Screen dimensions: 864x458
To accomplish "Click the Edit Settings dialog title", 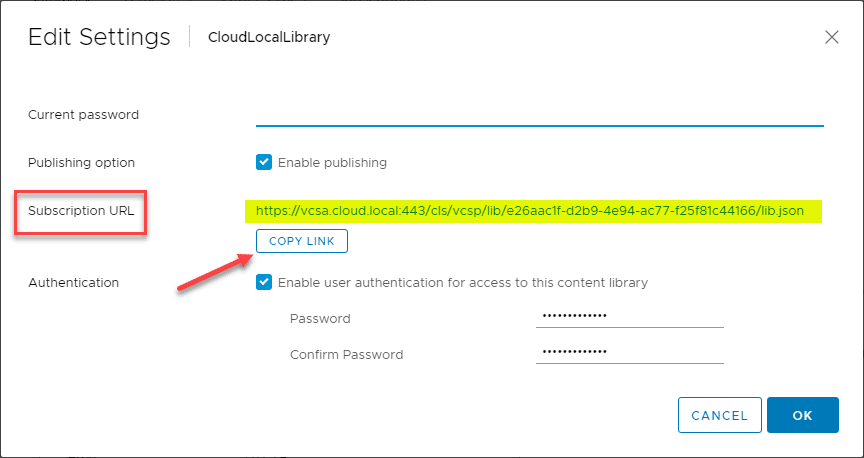I will point(99,37).
